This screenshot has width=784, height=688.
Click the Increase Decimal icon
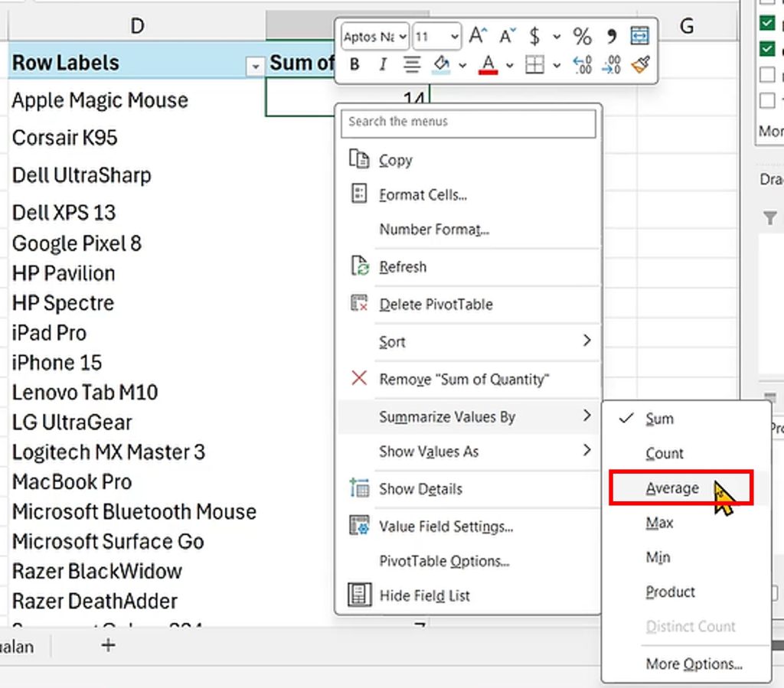point(582,65)
